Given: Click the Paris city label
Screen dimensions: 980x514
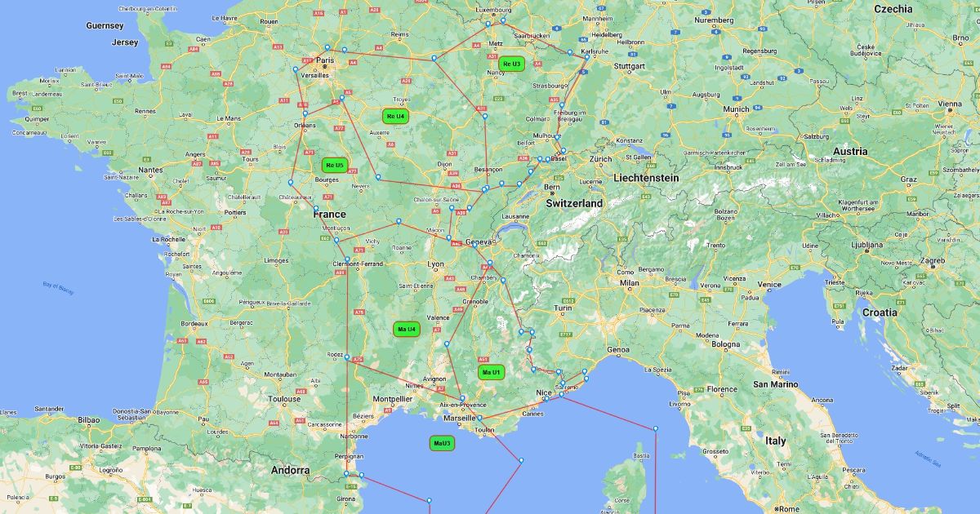Looking at the screenshot, I should 326,60.
